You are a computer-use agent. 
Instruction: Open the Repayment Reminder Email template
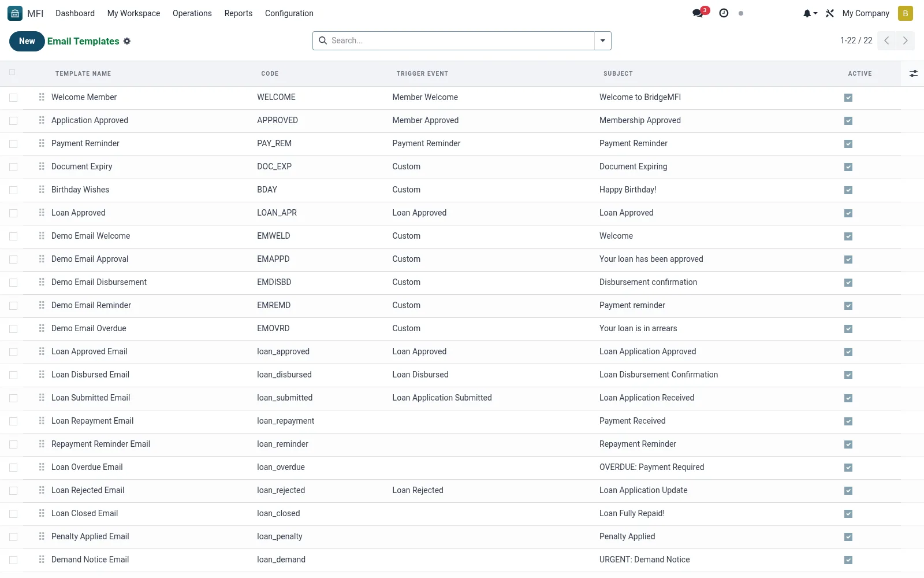[100, 444]
